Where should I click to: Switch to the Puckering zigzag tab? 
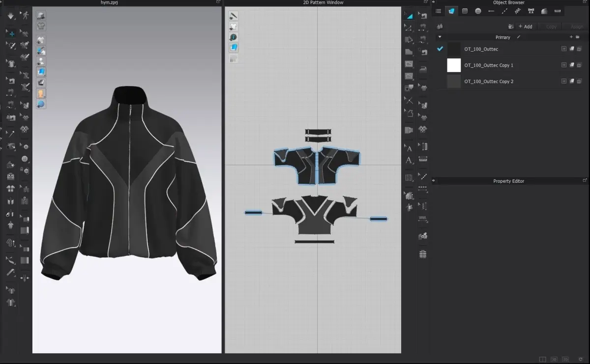[518, 11]
